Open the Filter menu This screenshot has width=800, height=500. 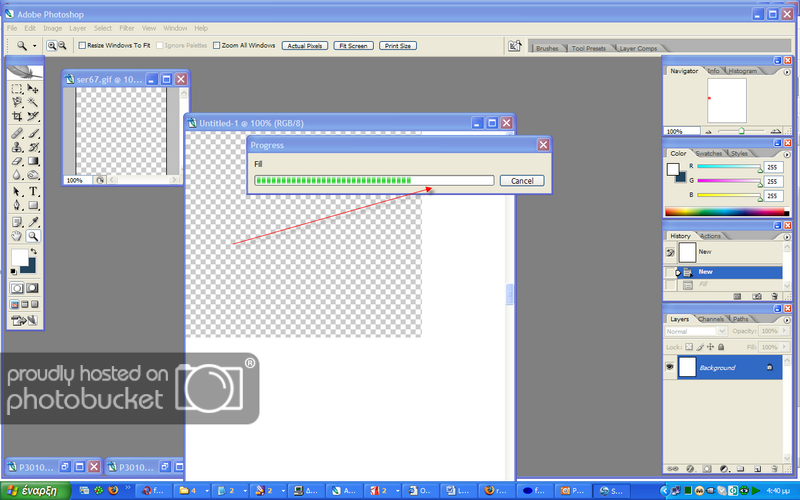pos(127,28)
